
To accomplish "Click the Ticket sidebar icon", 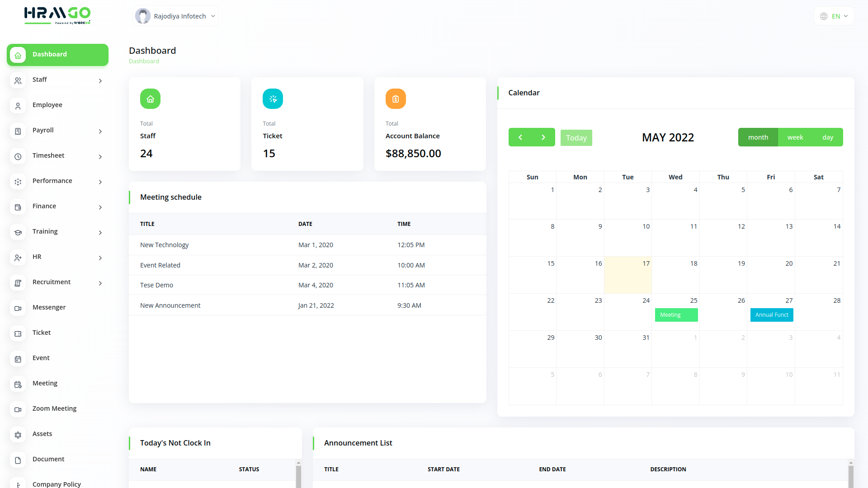I will pos(18,333).
